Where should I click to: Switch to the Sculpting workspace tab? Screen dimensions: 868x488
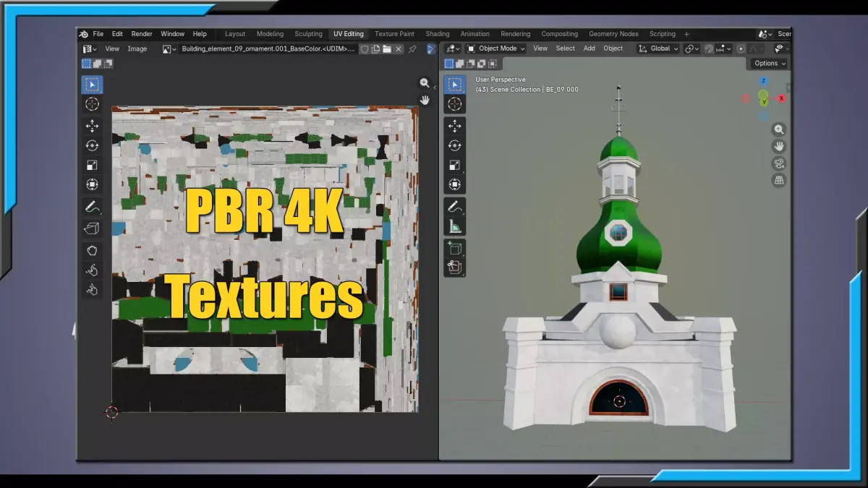click(309, 34)
